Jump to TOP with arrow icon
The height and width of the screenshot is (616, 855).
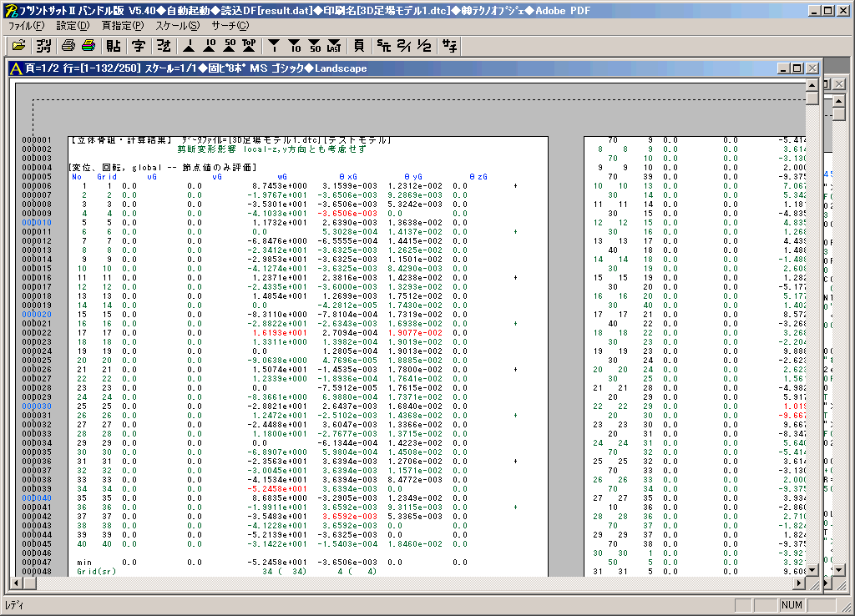pyautogui.click(x=249, y=46)
